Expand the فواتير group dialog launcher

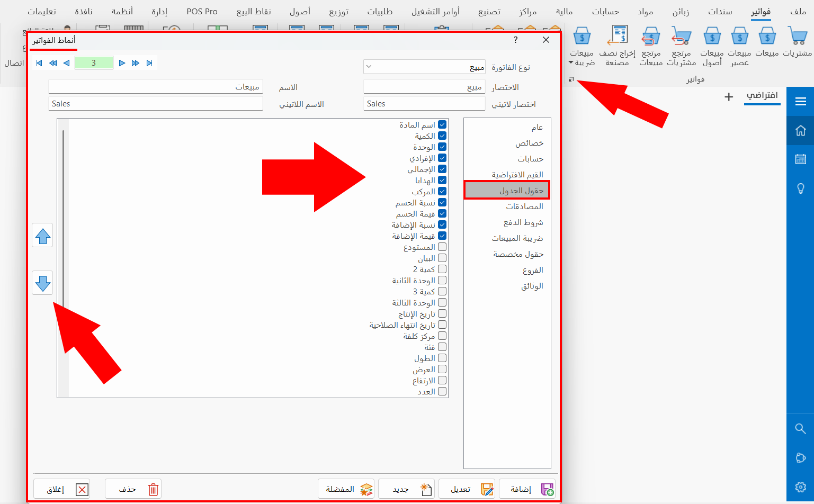pyautogui.click(x=571, y=79)
